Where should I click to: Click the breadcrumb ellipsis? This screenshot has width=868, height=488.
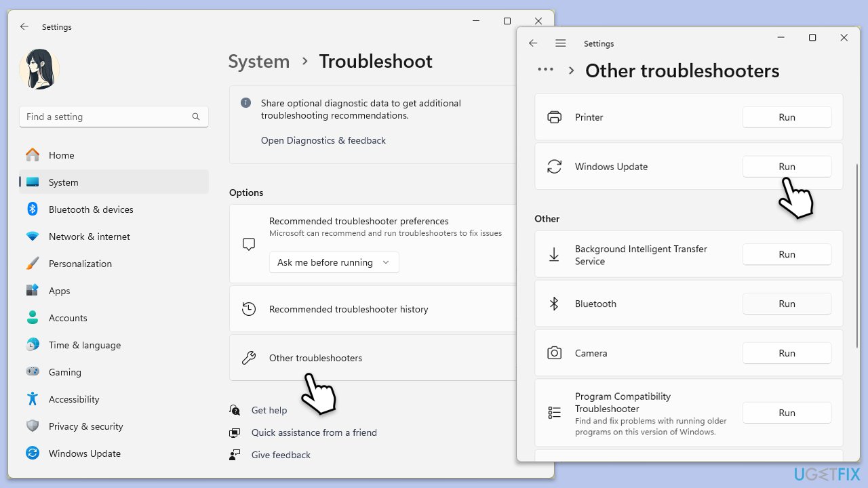(x=545, y=70)
